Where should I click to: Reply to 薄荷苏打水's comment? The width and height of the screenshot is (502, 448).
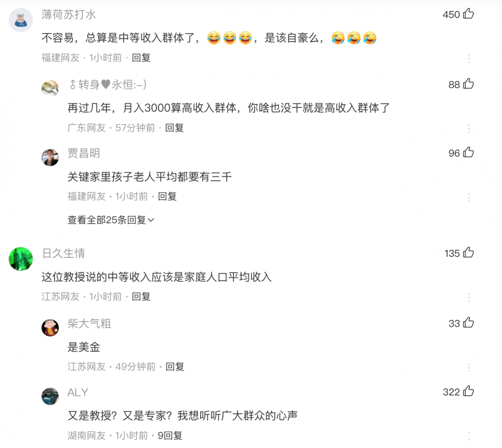point(141,58)
